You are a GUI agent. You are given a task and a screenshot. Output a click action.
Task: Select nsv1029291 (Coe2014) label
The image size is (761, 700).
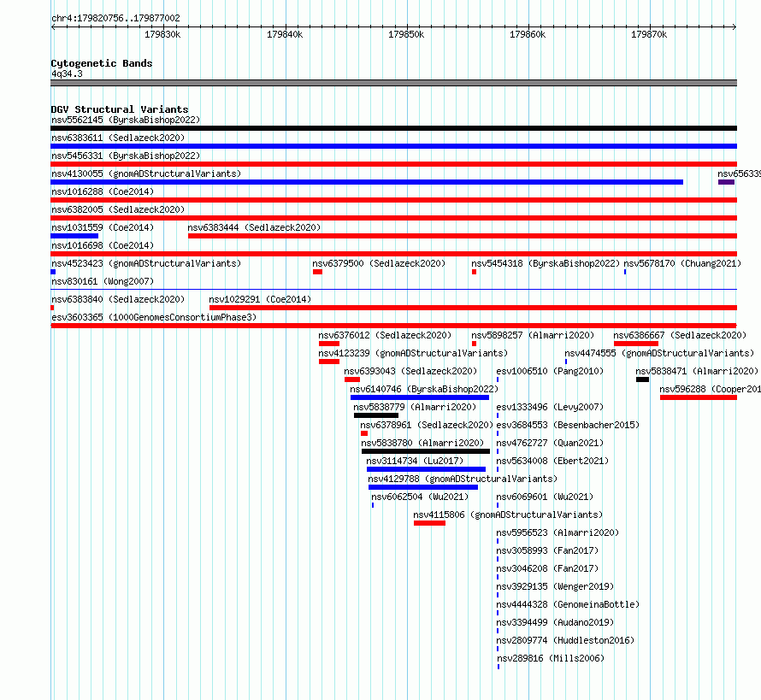tap(260, 299)
